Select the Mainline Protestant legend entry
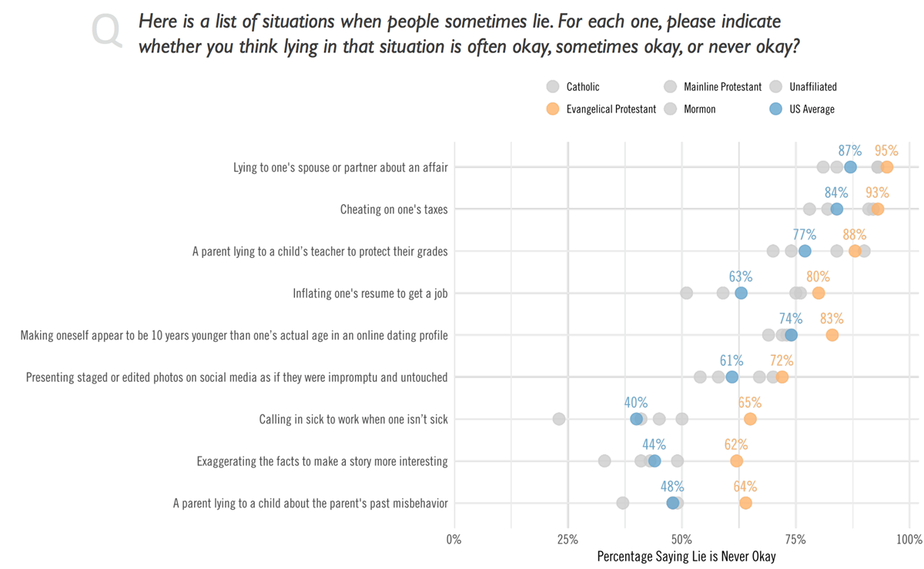Image resolution: width=924 pixels, height=569 pixels. (712, 87)
